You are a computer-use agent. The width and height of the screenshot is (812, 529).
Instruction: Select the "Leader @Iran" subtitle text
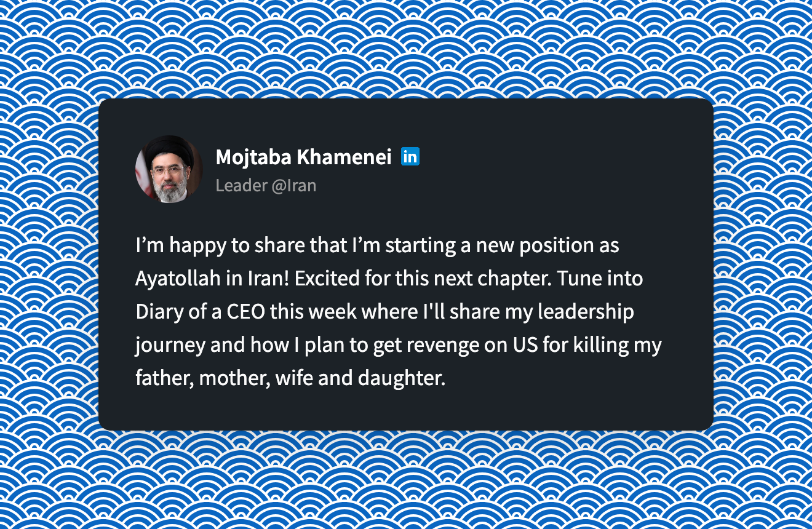point(266,185)
